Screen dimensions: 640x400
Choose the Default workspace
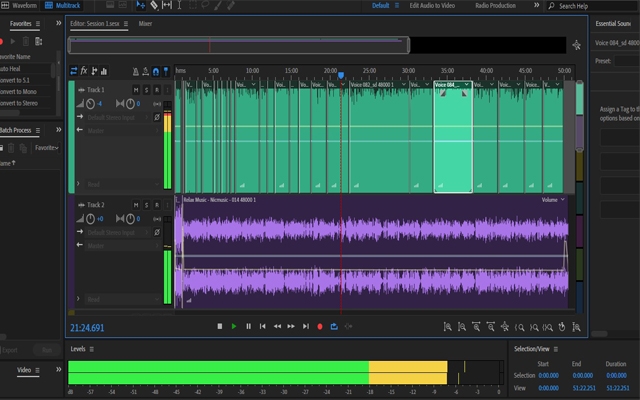(380, 6)
